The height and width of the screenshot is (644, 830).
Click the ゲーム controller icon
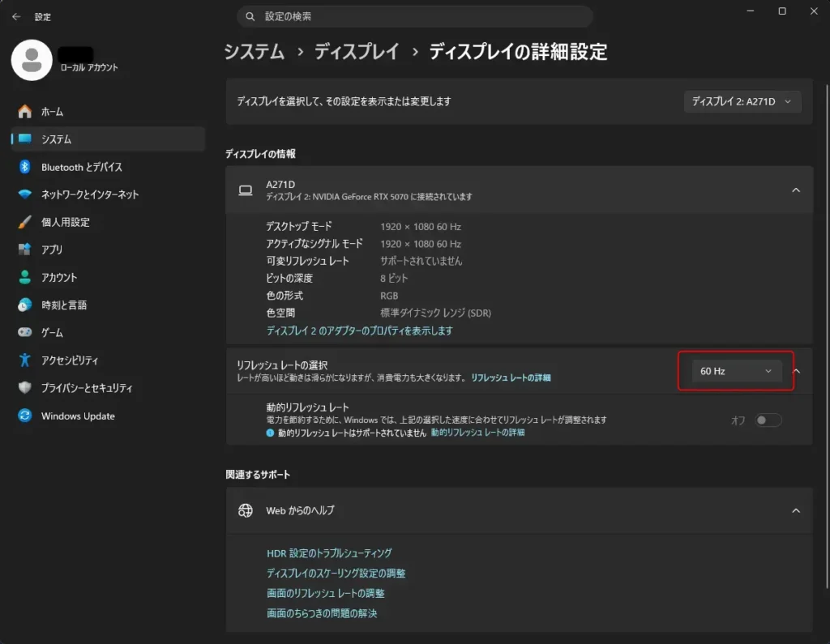click(24, 332)
